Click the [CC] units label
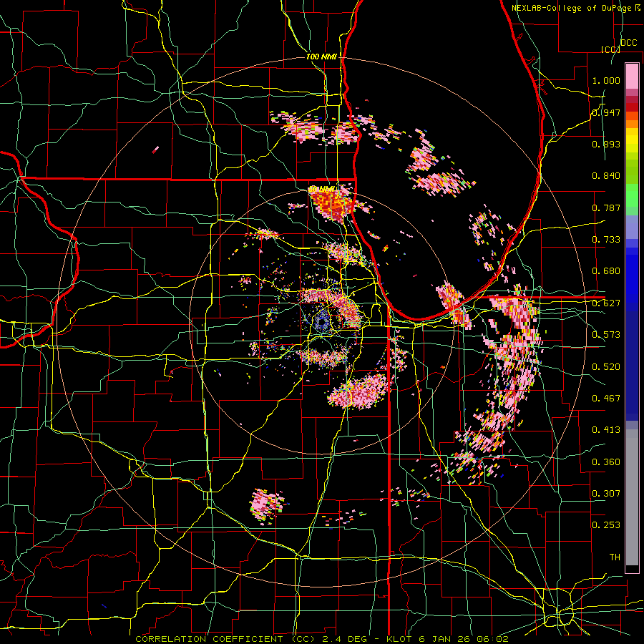 610,49
